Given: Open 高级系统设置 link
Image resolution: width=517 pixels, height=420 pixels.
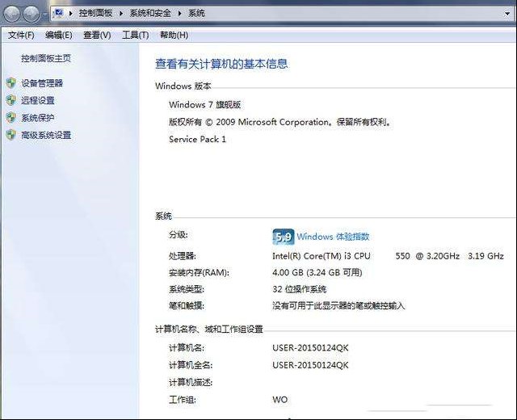Looking at the screenshot, I should 46,135.
